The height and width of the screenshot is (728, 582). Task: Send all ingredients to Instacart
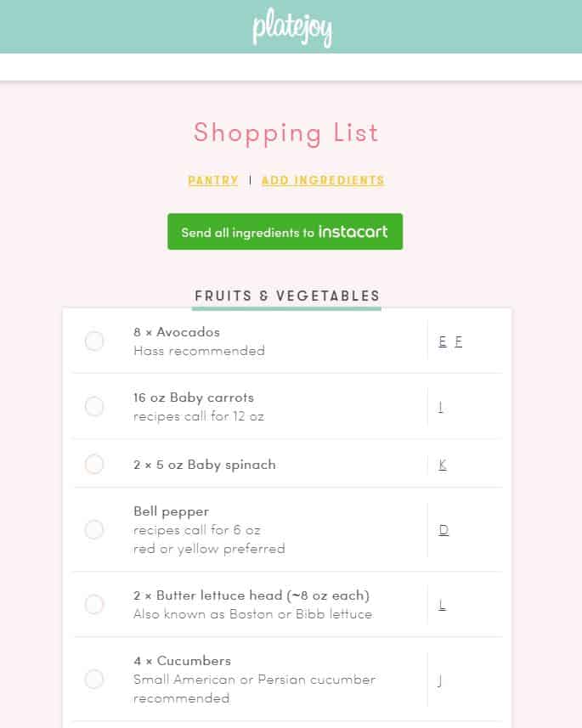coord(285,232)
